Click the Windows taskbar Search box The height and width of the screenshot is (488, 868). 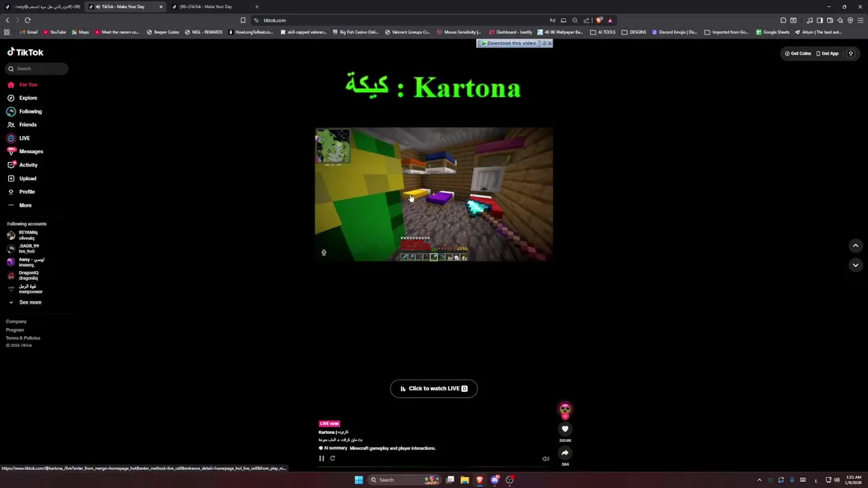click(404, 480)
